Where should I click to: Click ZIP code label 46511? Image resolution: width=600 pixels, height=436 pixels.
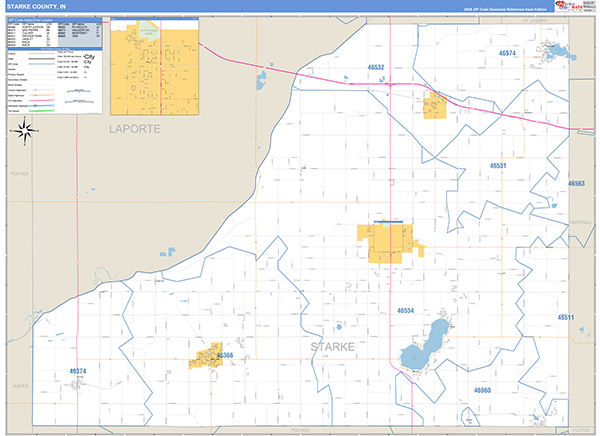(x=565, y=317)
